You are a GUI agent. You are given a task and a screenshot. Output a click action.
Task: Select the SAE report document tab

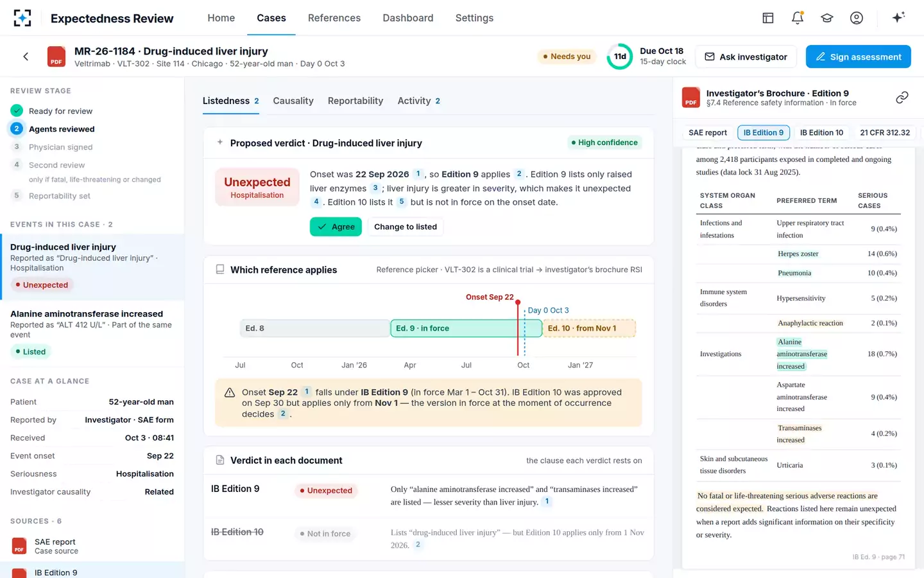tap(708, 132)
